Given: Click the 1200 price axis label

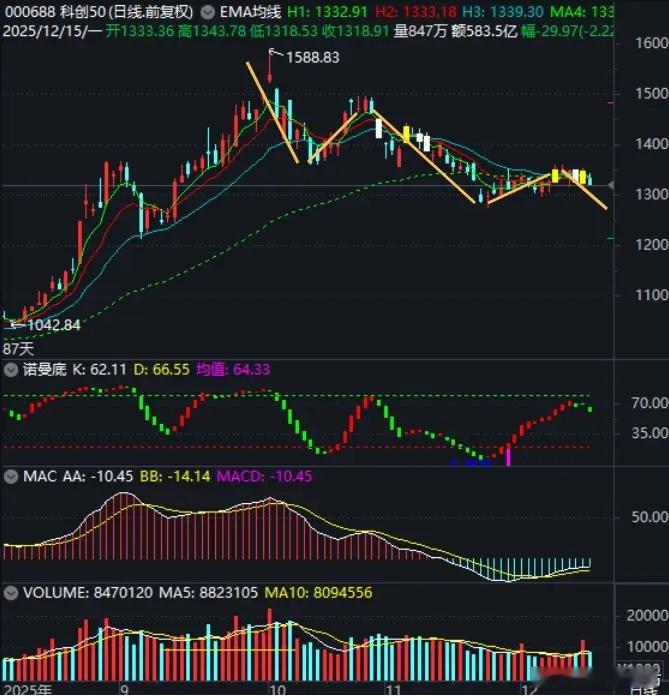Looking at the screenshot, I should coord(652,245).
